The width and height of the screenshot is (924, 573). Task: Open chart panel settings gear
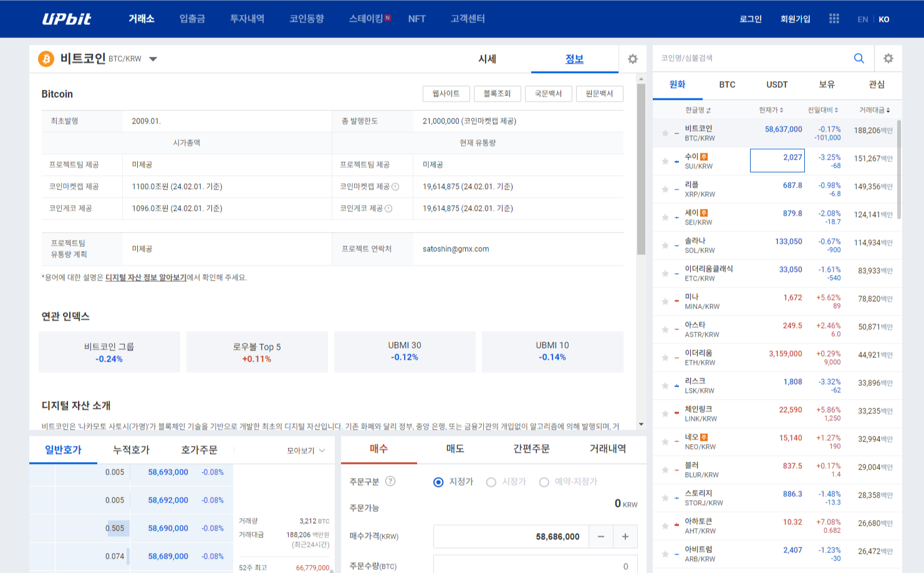[x=633, y=59]
